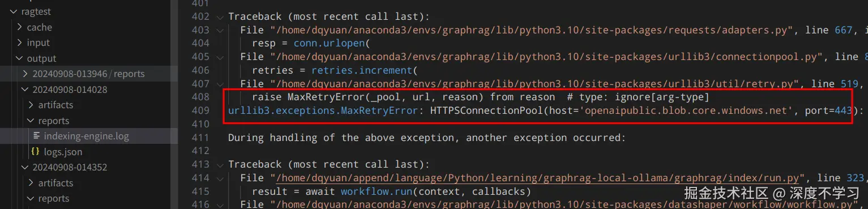Fold the region starting at line 403
Viewport: 868px width, 209px height.
pyautogui.click(x=220, y=31)
